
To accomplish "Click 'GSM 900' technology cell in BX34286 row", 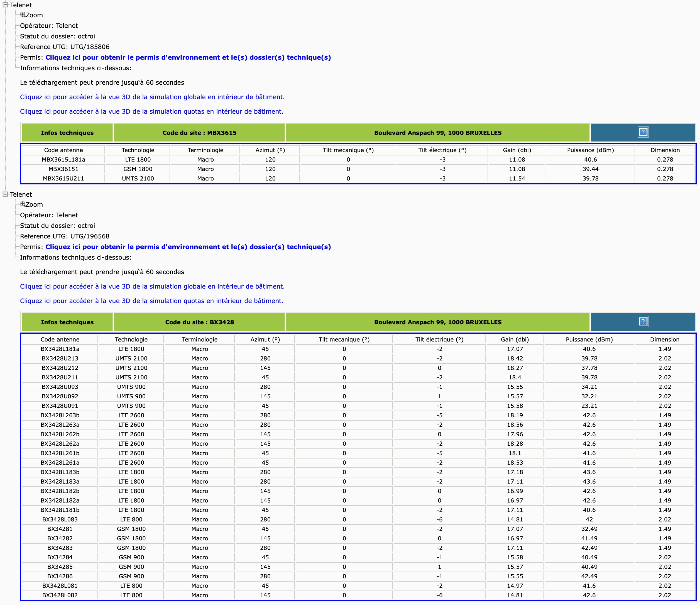I will pos(131,576).
